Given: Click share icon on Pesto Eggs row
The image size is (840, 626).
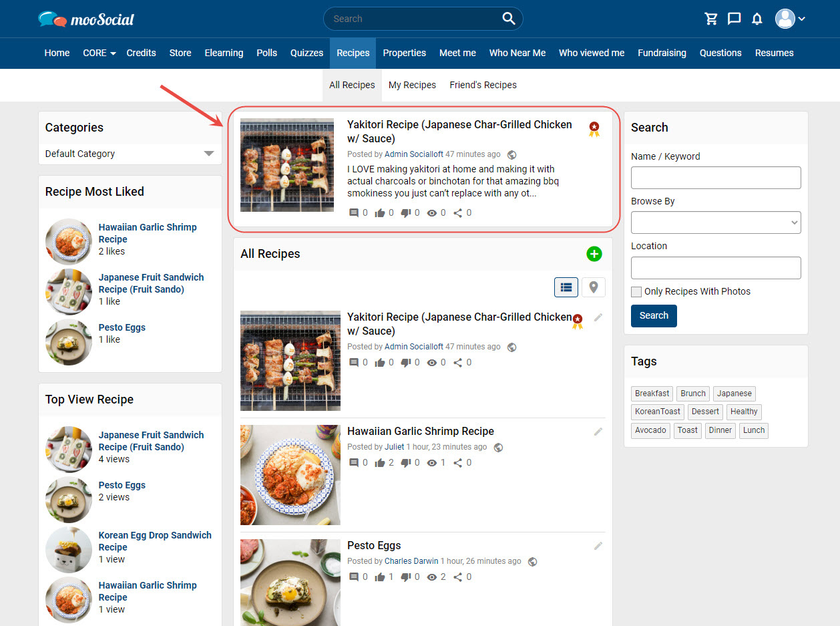Looking at the screenshot, I should coord(458,577).
